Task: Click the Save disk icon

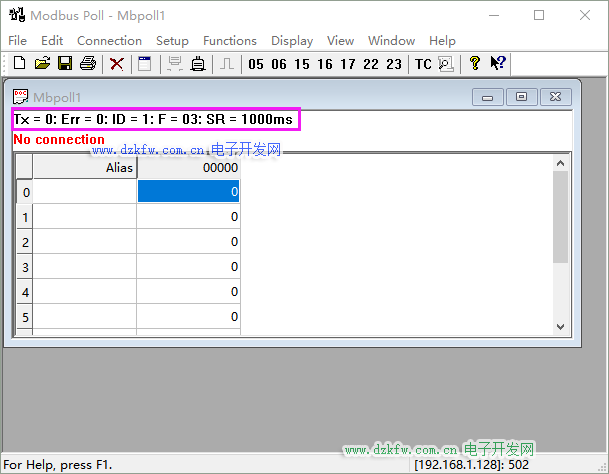Action: tap(64, 64)
